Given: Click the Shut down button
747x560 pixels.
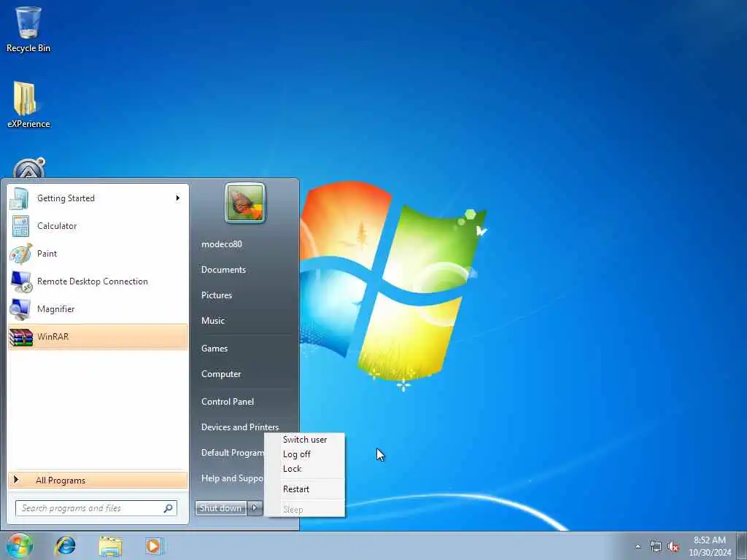Looking at the screenshot, I should [220, 508].
